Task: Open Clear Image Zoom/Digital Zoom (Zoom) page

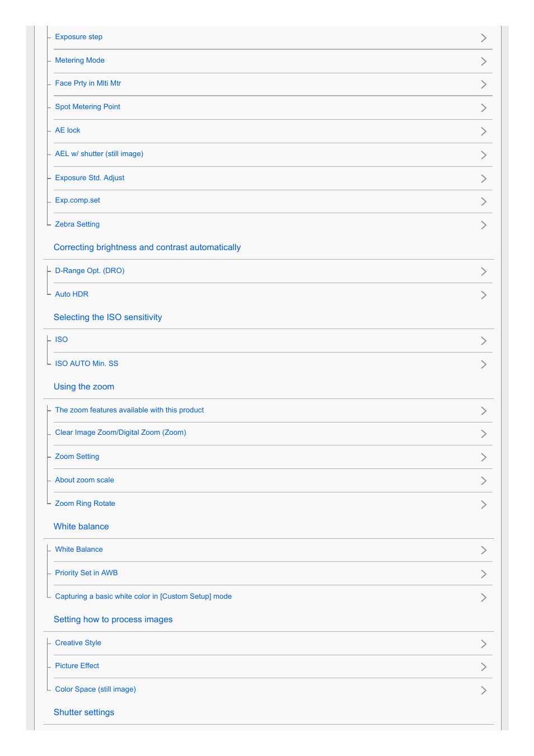Action: pyautogui.click(x=120, y=433)
